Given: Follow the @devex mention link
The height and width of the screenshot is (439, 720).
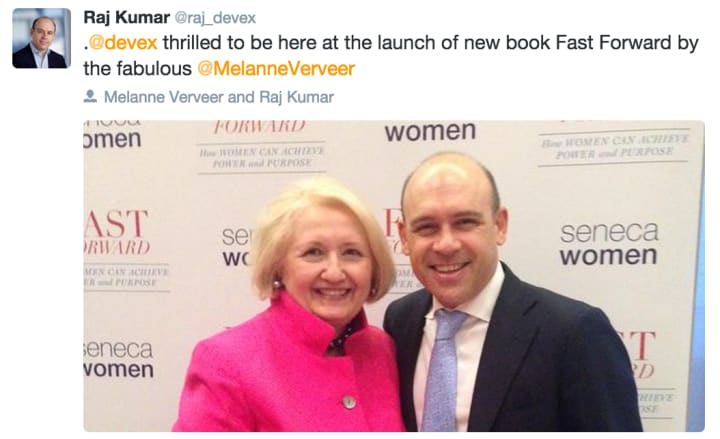Looking at the screenshot, I should 123,43.
